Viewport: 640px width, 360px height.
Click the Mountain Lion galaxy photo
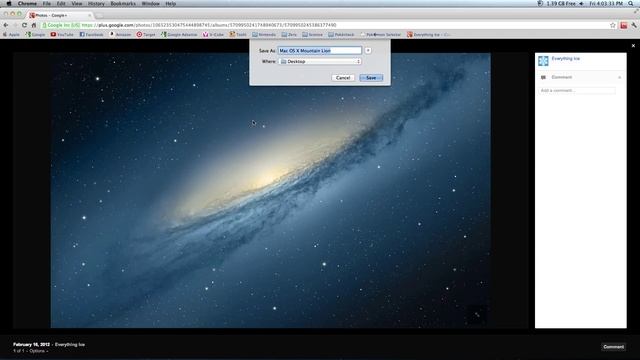(x=271, y=190)
